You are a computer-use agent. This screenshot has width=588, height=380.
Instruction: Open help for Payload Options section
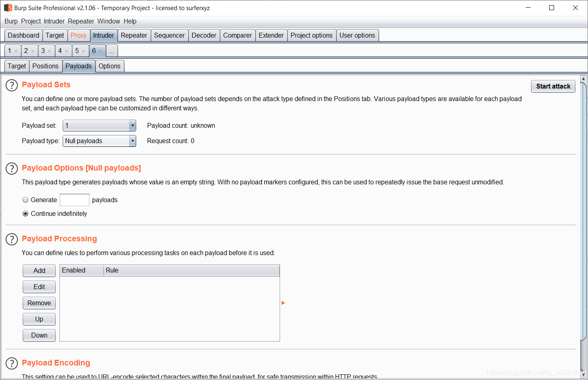pos(12,169)
